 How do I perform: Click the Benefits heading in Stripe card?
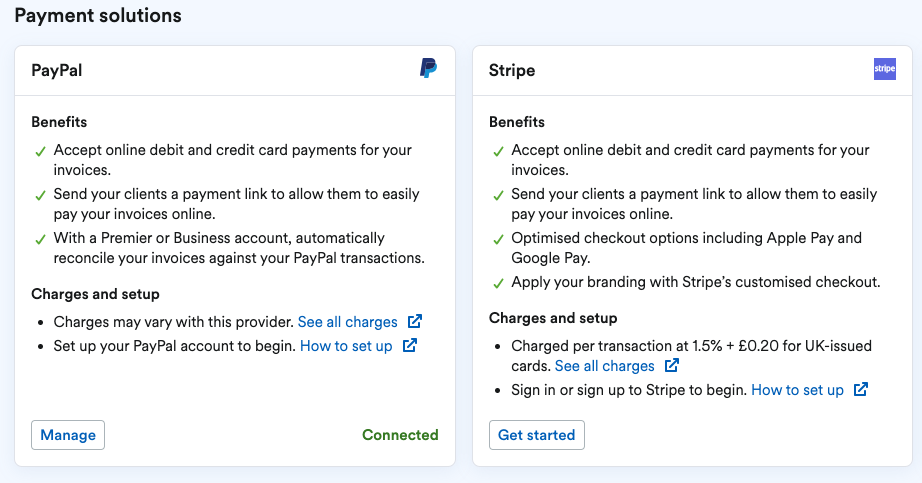[x=517, y=122]
